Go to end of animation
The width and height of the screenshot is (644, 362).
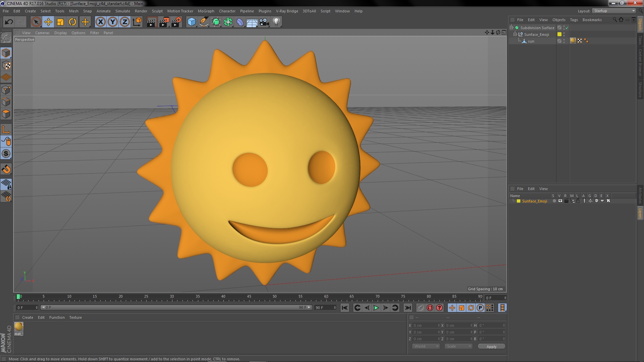coord(408,308)
